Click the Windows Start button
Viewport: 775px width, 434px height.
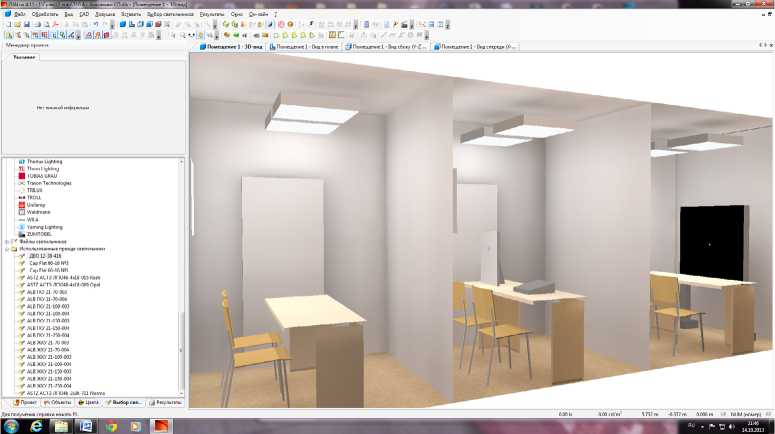[11, 425]
